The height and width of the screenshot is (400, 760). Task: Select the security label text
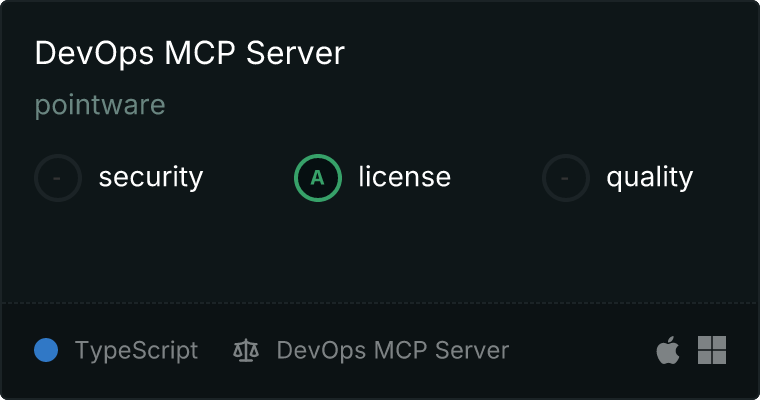point(150,178)
